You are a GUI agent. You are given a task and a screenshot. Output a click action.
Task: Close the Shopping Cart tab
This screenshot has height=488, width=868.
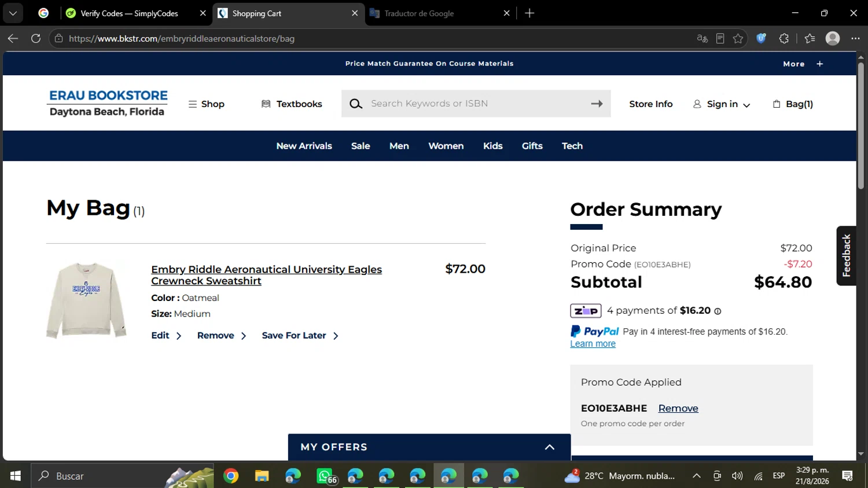[355, 13]
